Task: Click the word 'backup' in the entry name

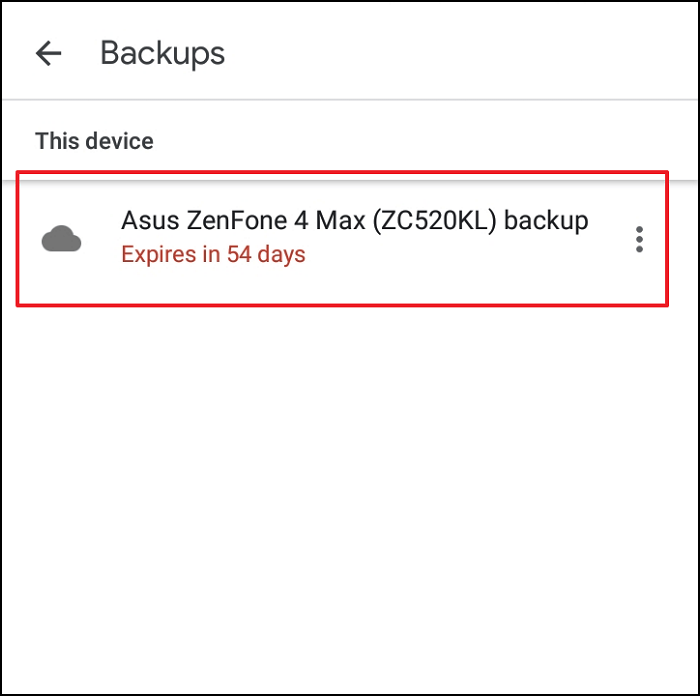Action: [546, 221]
